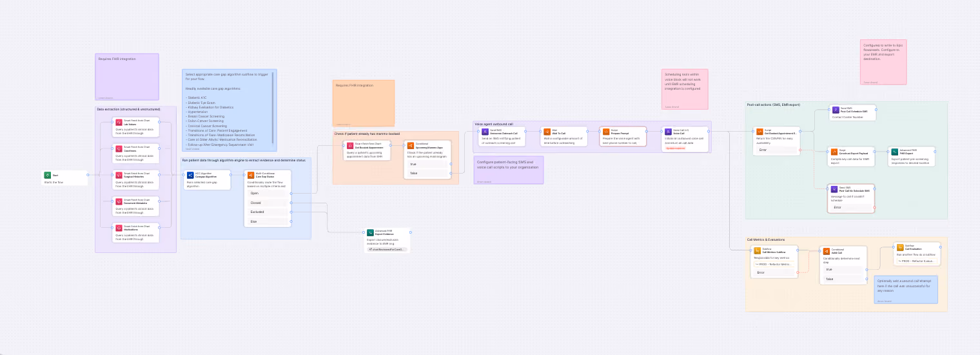Click the Call Metrics Subflow icon
The image size is (980, 355).
click(x=758, y=250)
